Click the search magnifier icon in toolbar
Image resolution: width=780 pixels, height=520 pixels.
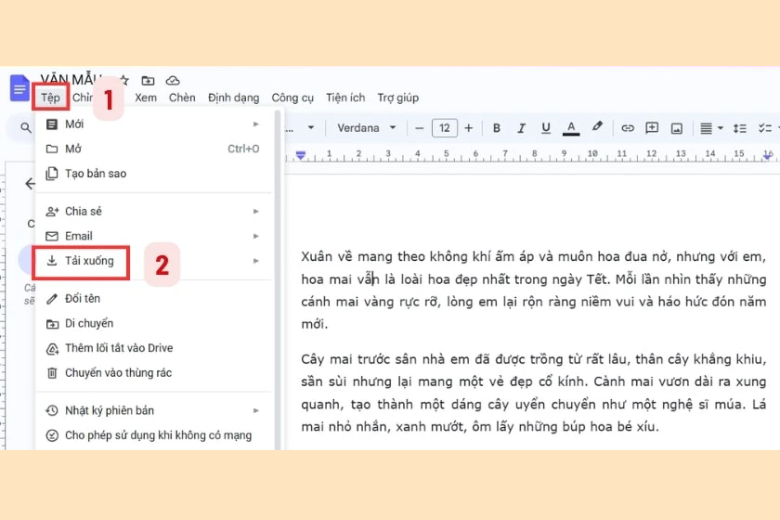click(x=25, y=128)
